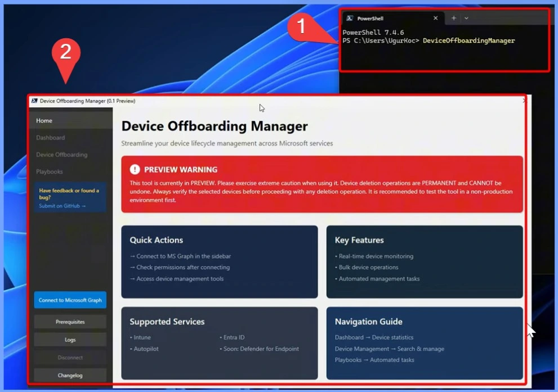Image resolution: width=558 pixels, height=392 pixels.
Task: Click the Disconnect button
Action: (70, 357)
